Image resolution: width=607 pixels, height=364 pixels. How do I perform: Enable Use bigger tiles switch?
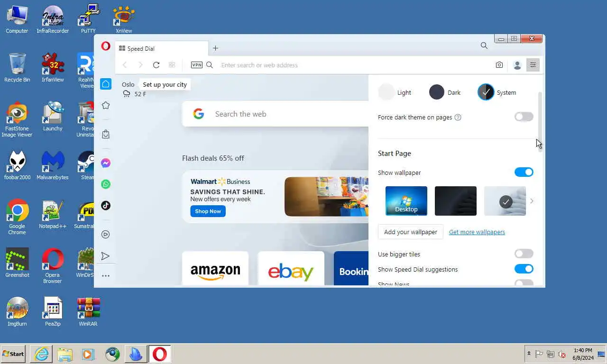pyautogui.click(x=524, y=254)
